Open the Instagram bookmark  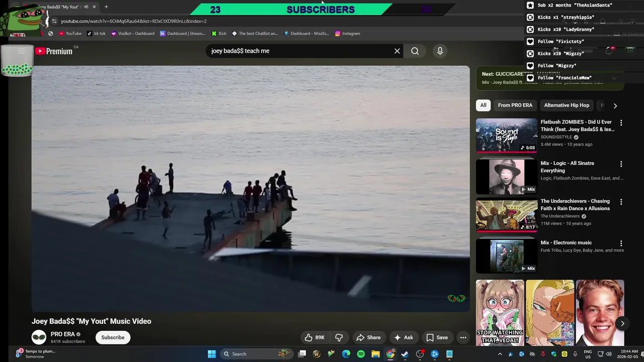347,34
